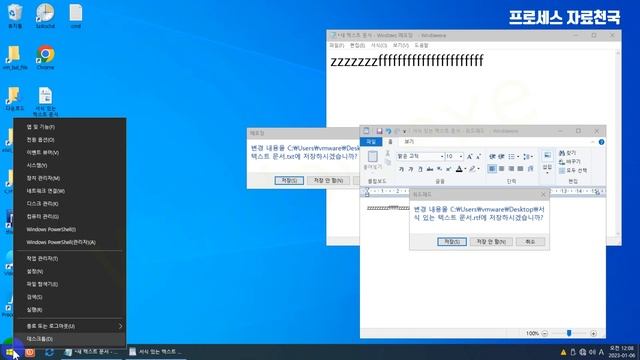
Task: Open the Notepad file (파일) menu
Action: (336, 45)
